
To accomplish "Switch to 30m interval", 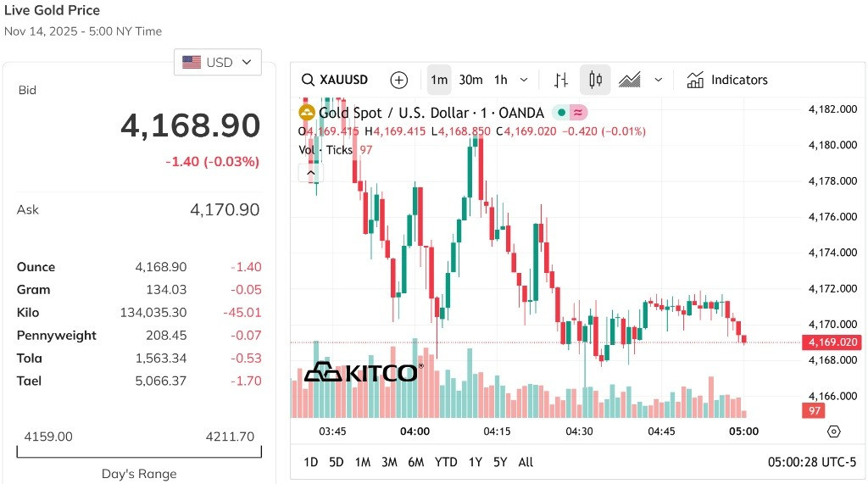I will 470,80.
